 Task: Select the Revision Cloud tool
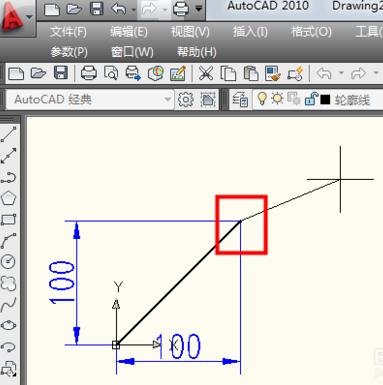pyautogui.click(x=9, y=283)
